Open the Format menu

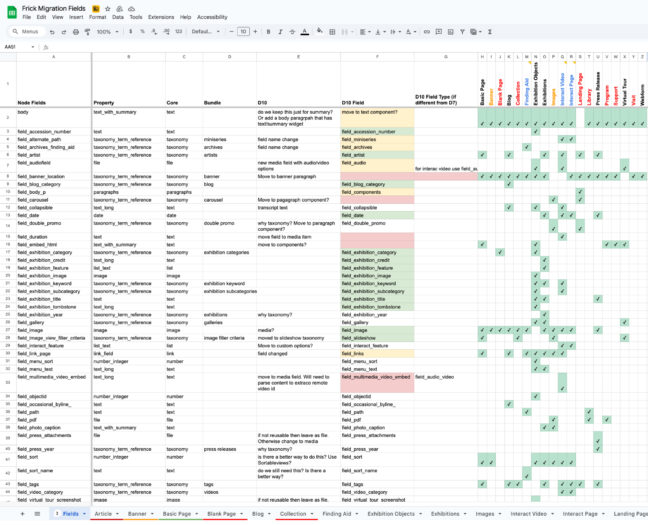coord(98,17)
